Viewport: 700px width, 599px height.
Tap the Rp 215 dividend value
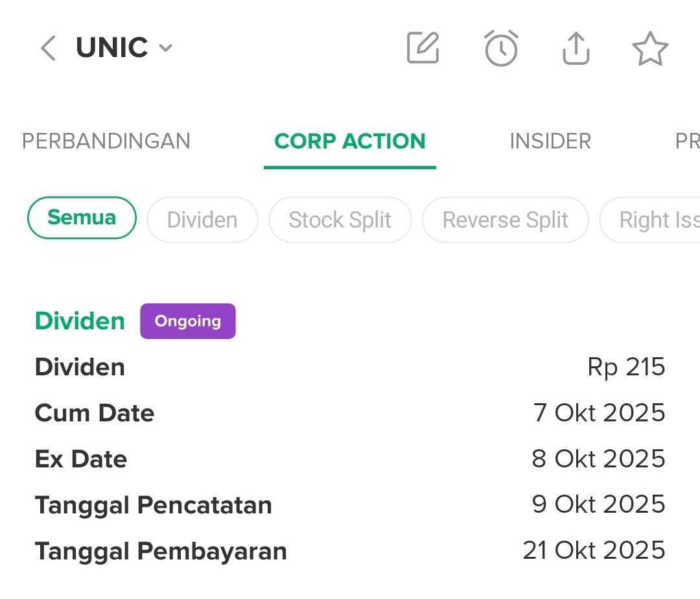pos(626,367)
